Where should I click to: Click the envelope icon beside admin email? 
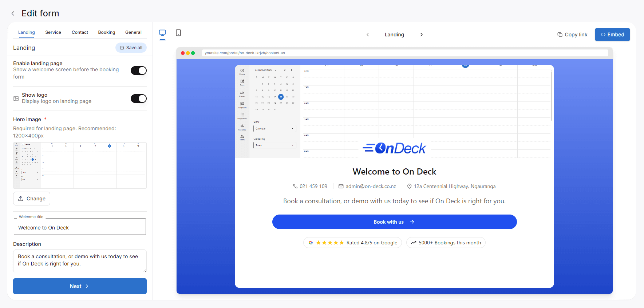point(341,186)
